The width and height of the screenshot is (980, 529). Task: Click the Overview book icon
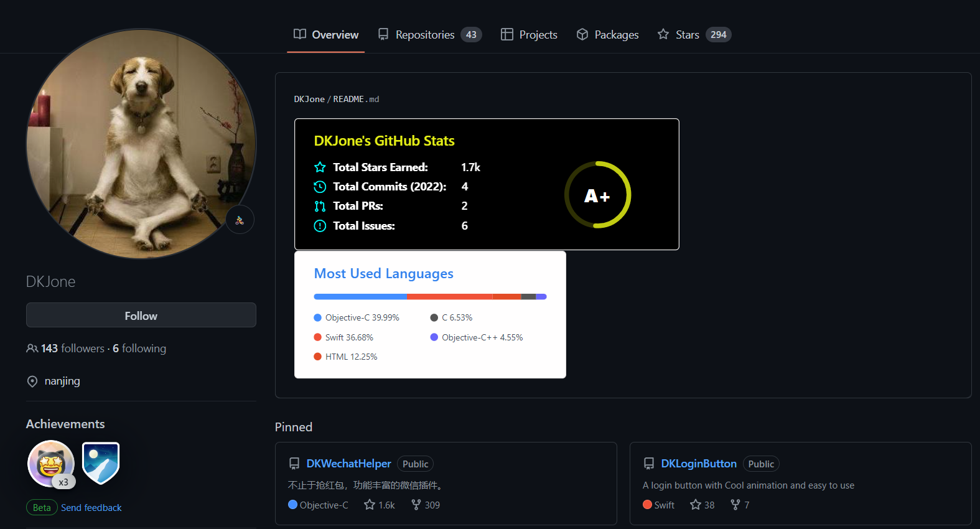coord(300,34)
